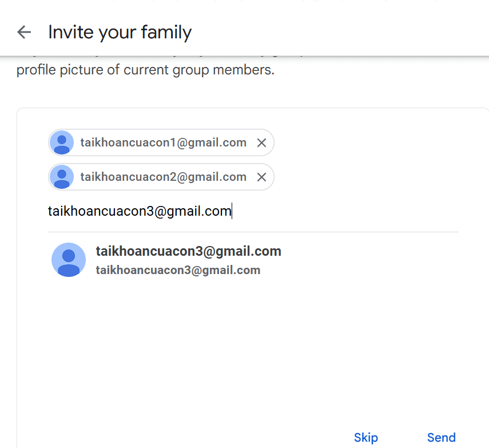Remove the taikhoancuacon2@gmail.com chip
The width and height of the screenshot is (489, 448).
point(261,177)
